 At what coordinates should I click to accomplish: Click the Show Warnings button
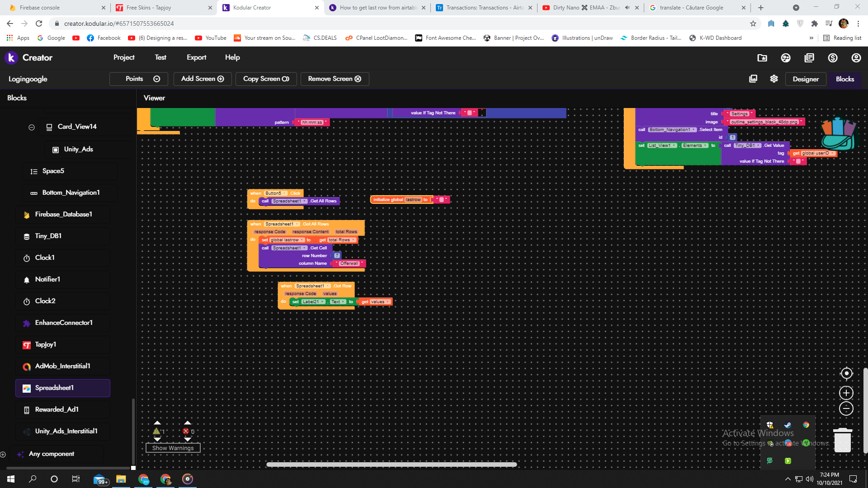coord(173,448)
